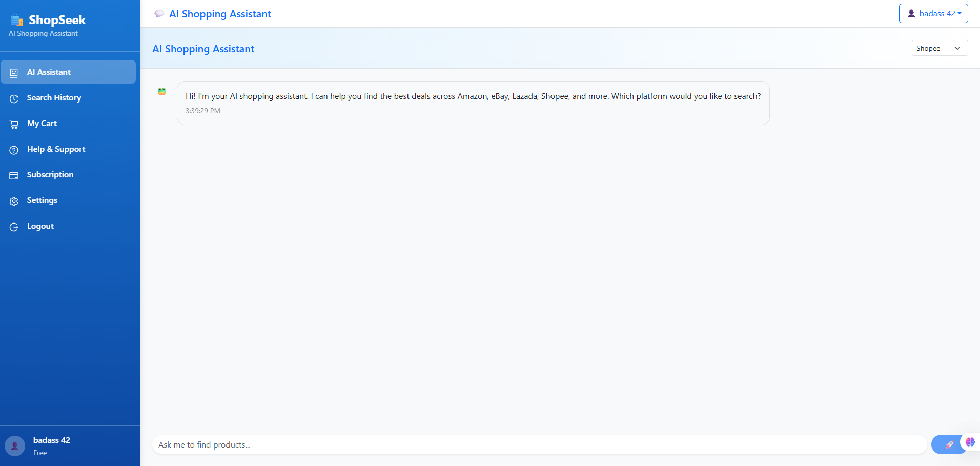Send a message with the rocket button

[x=948, y=444]
